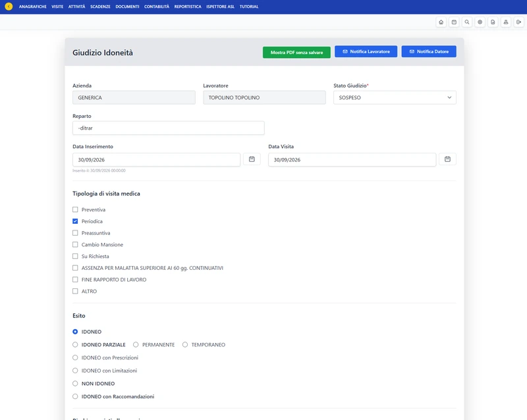Open the ISPETTORE ASL menu
The height and width of the screenshot is (420, 527).
221,7
